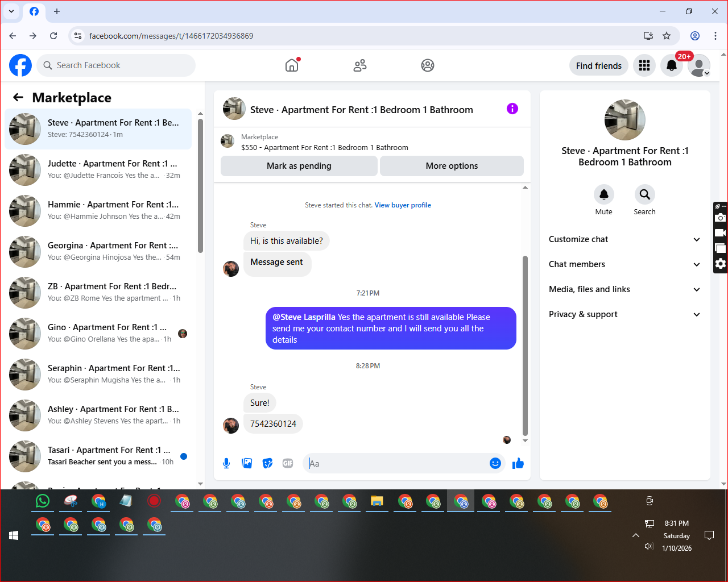Open unread Tasari conversation
The width and height of the screenshot is (728, 582).
point(98,456)
